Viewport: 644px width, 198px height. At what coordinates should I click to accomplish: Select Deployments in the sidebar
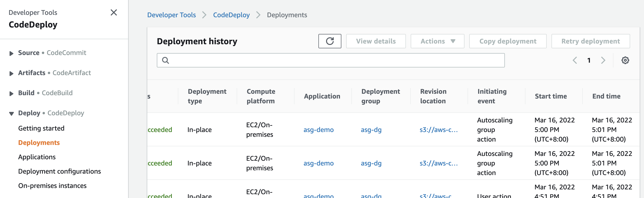coord(39,143)
